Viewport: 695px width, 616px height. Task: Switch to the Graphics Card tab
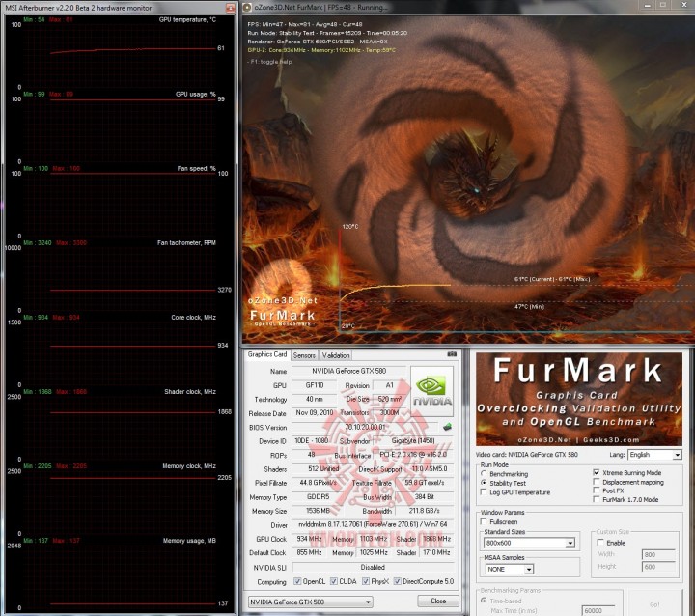(267, 354)
